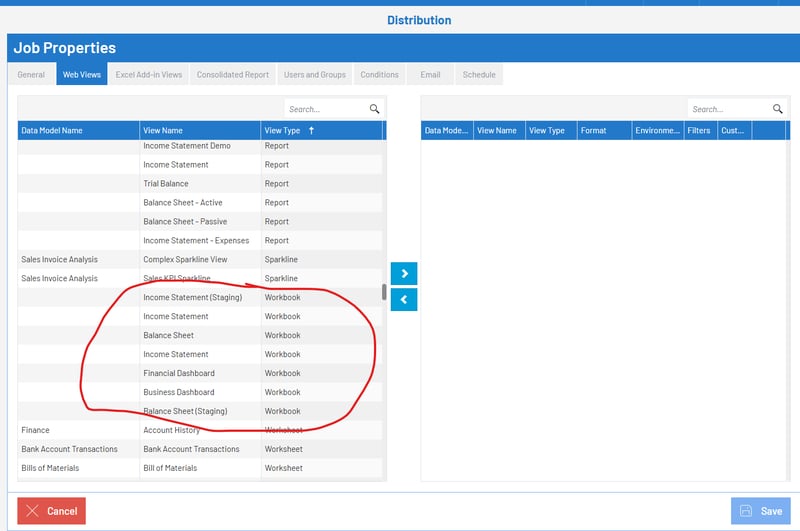800x531 pixels.
Task: Focus the right panel search field
Action: [728, 109]
